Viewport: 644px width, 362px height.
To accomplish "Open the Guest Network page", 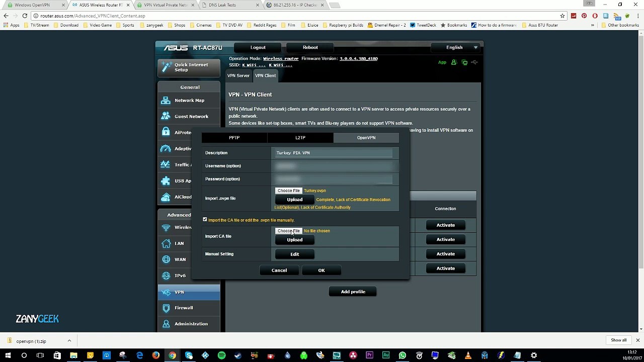I will pyautogui.click(x=189, y=116).
